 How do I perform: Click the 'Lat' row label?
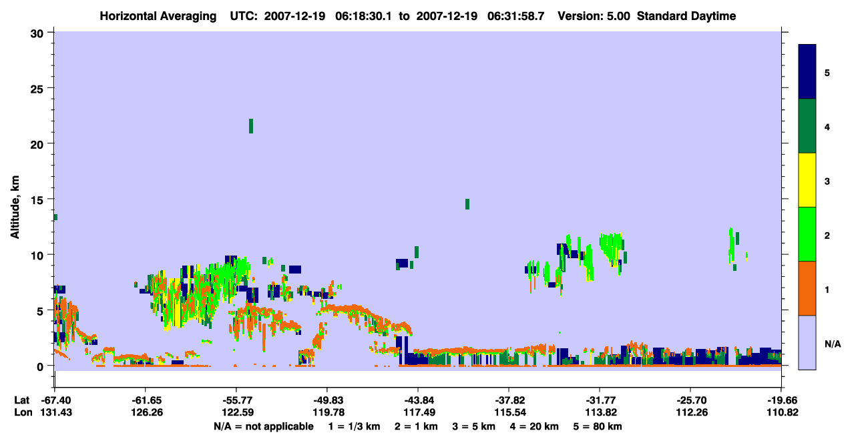(21, 400)
